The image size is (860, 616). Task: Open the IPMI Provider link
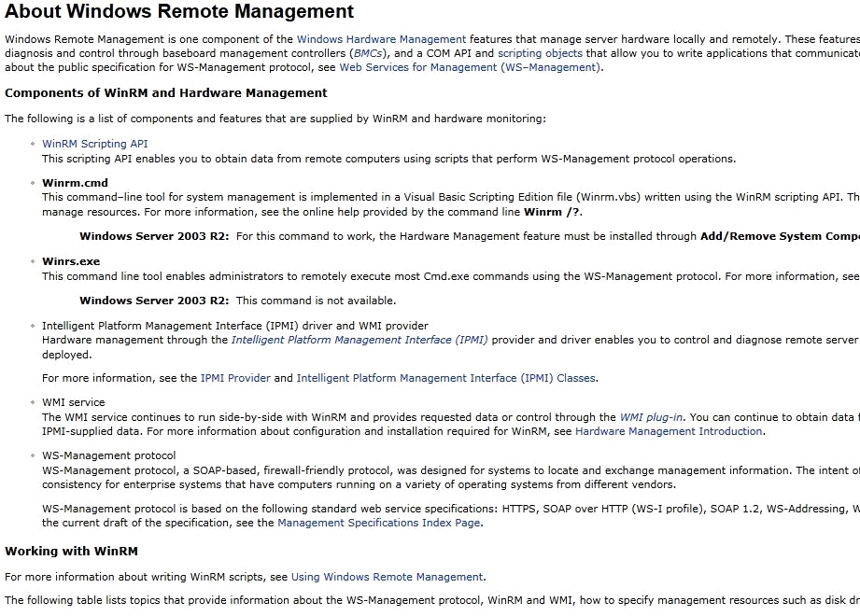pyautogui.click(x=235, y=378)
